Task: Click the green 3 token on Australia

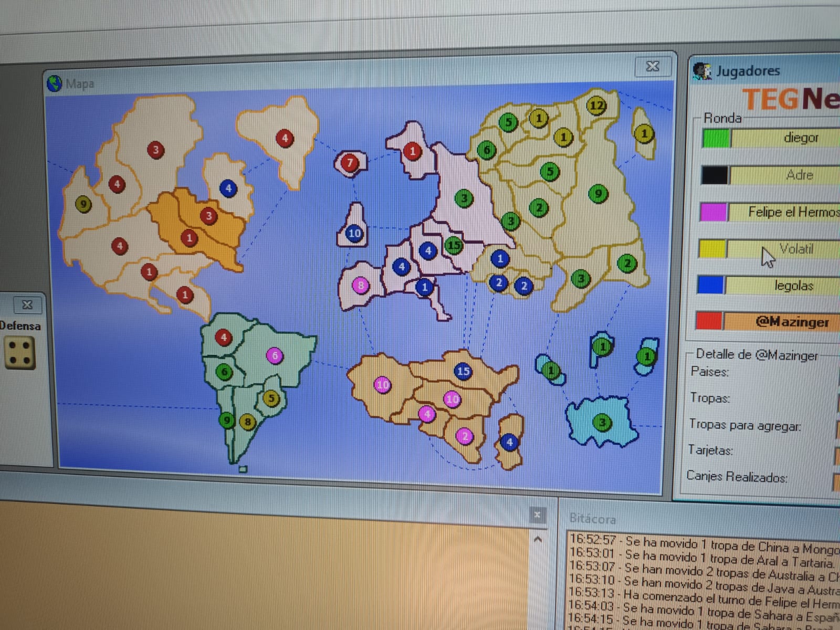Action: click(x=602, y=422)
